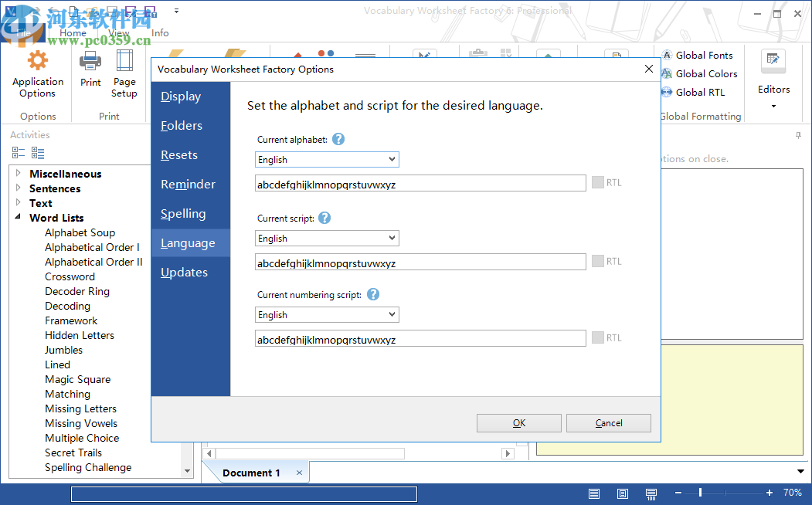The height and width of the screenshot is (505, 812).
Task: Switch to Spelling options page
Action: click(191, 213)
